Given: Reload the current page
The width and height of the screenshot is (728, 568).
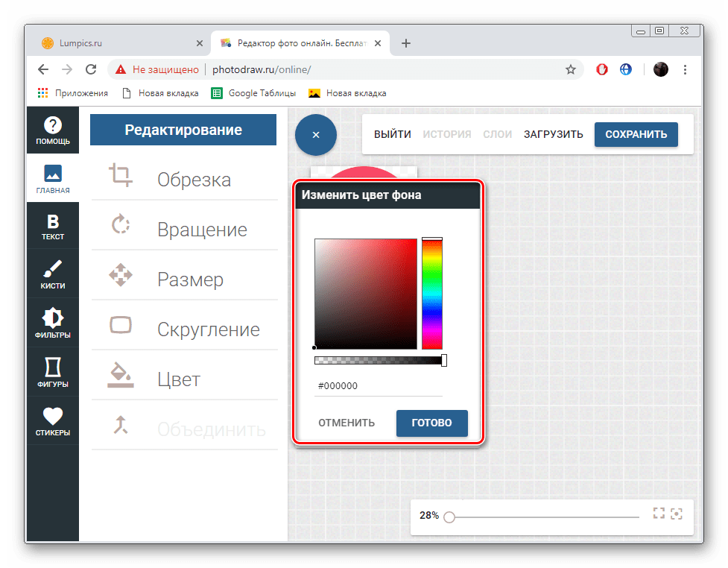Looking at the screenshot, I should click(91, 69).
